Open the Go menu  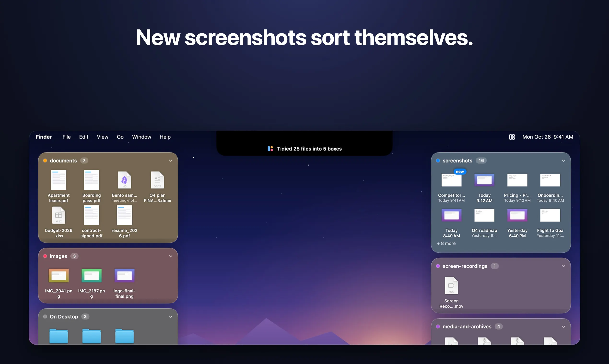click(x=120, y=137)
